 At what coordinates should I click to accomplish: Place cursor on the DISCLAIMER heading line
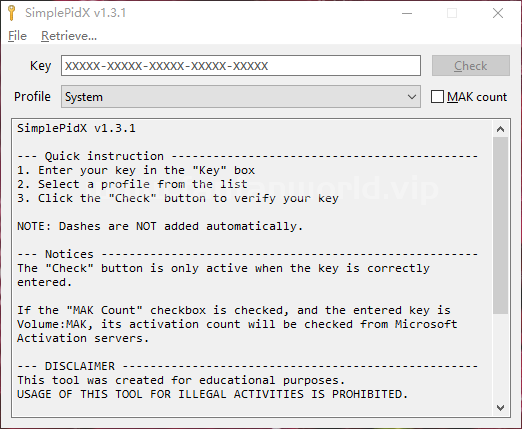coord(247,366)
